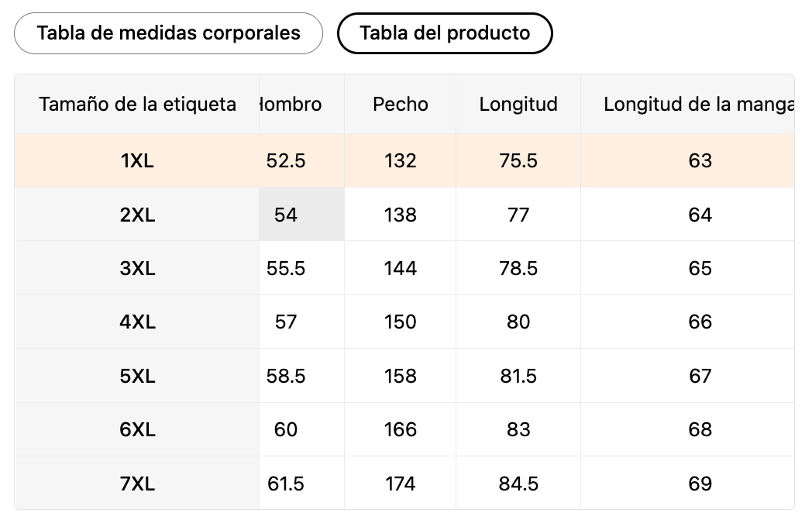Switch to Tabla de medidas corporales tab
The image size is (812, 530).
coord(168,33)
